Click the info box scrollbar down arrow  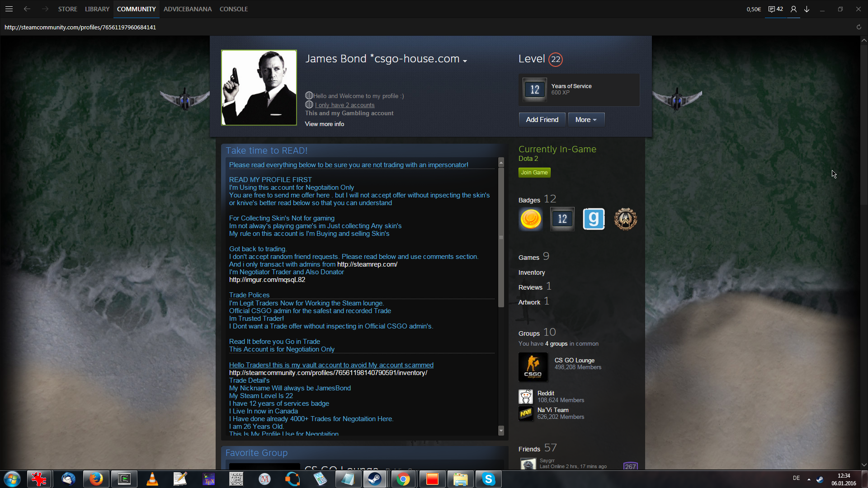pos(501,431)
